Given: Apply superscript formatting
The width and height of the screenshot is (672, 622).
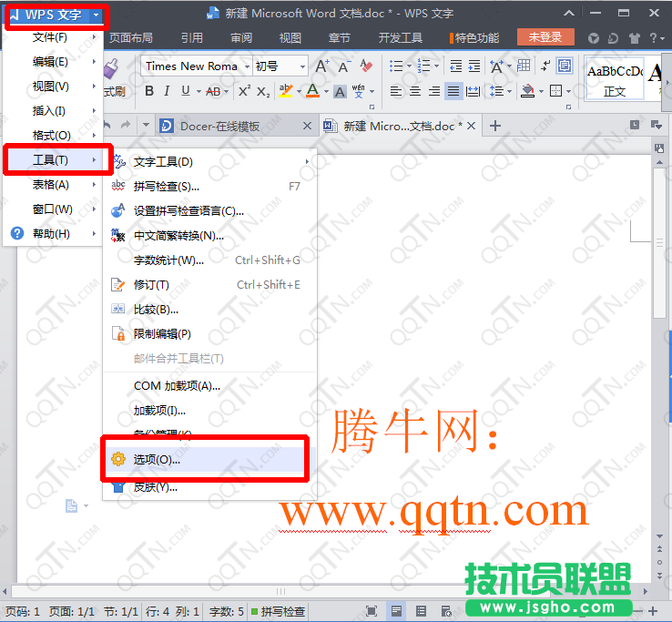Looking at the screenshot, I should pos(244,91).
